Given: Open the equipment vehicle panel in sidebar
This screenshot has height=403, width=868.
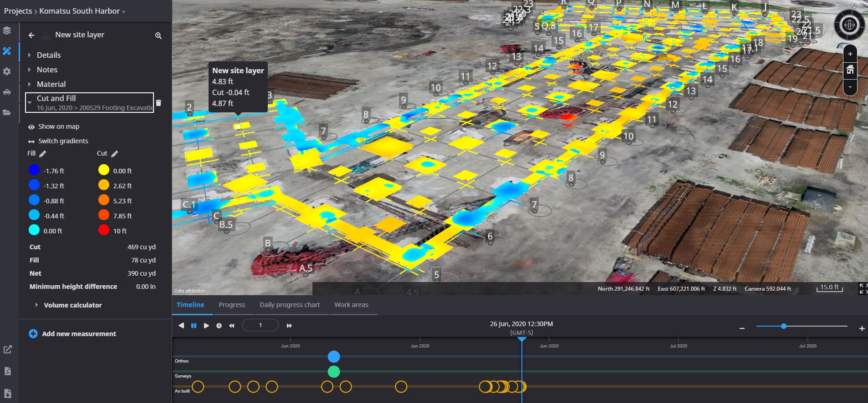Looking at the screenshot, I should (7, 92).
